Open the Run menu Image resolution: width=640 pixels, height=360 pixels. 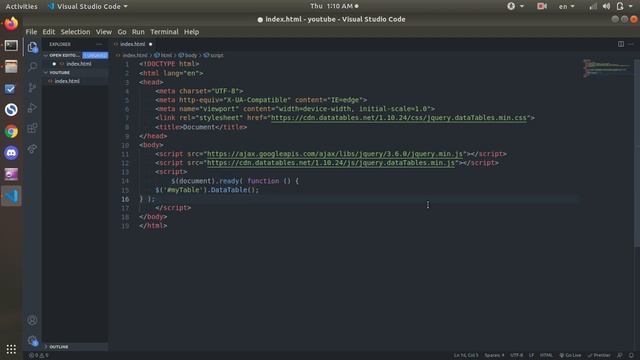point(138,32)
